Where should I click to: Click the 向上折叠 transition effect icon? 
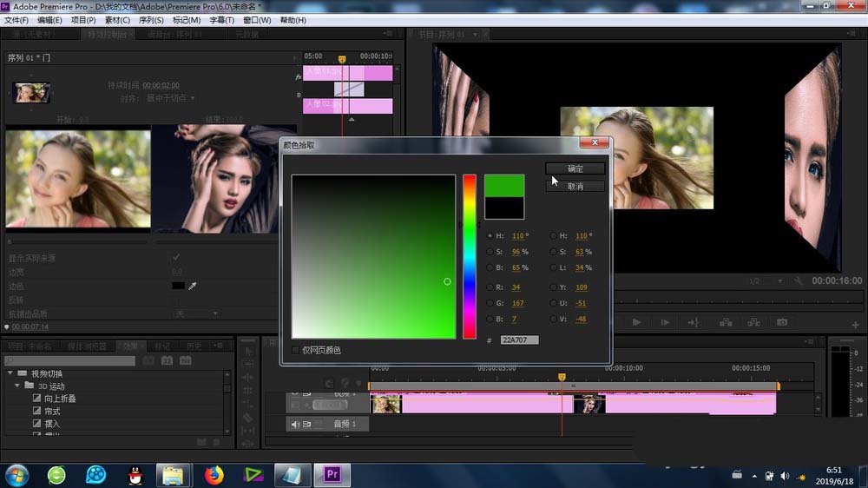pos(36,399)
